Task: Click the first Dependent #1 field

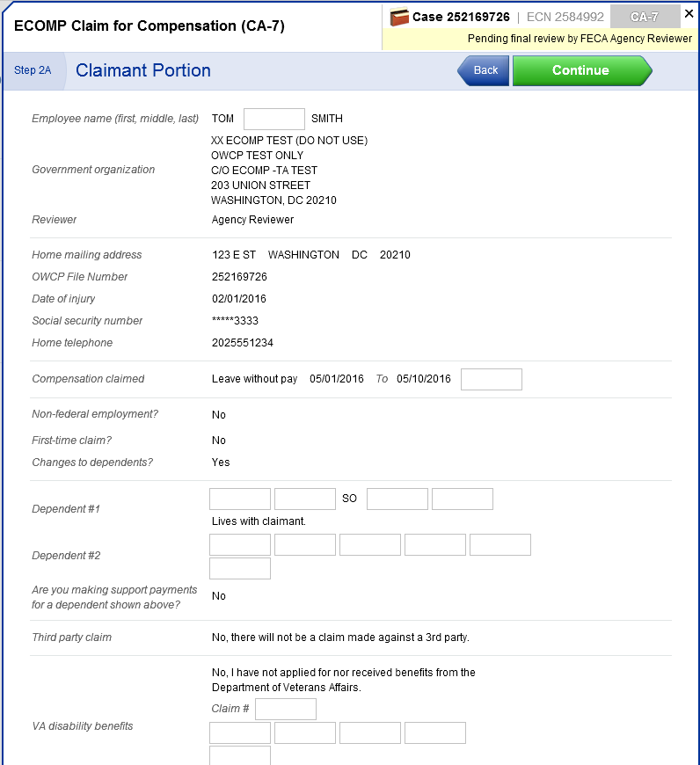Action: click(x=240, y=499)
